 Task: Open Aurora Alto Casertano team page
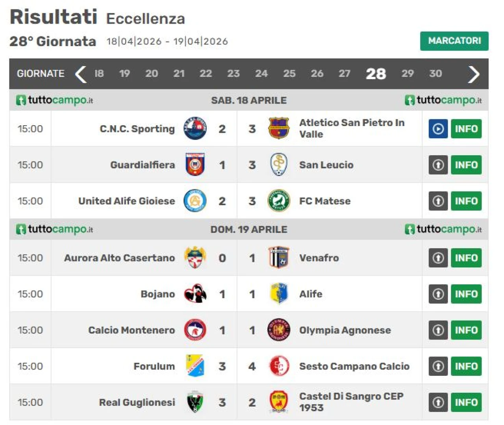coord(119,258)
